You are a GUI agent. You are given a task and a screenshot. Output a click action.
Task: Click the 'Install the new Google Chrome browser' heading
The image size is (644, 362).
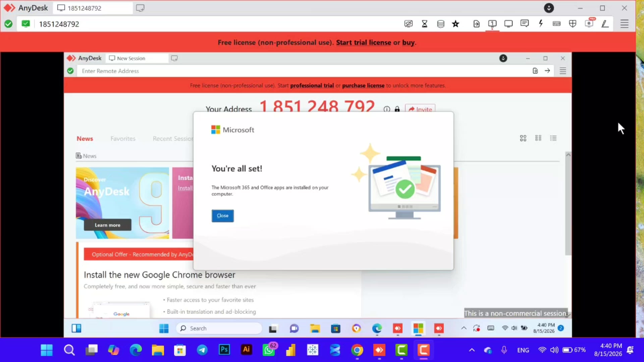coord(159,275)
